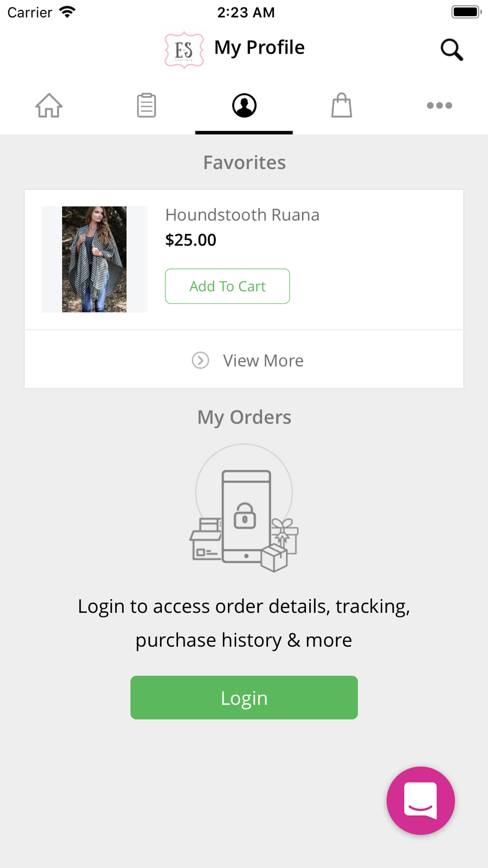The height and width of the screenshot is (868, 488).
Task: Open the Houndstooth Ruana product title
Action: pyautogui.click(x=242, y=215)
